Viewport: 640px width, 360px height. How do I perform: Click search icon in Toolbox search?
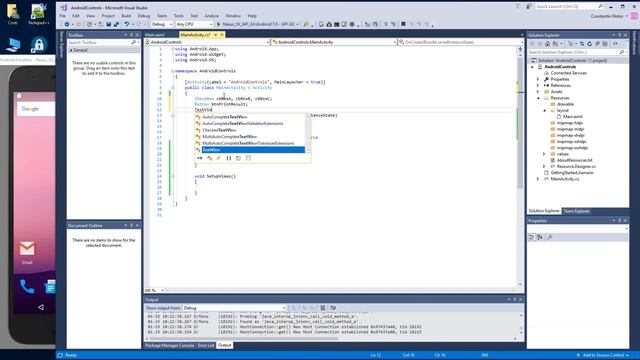coord(133,42)
